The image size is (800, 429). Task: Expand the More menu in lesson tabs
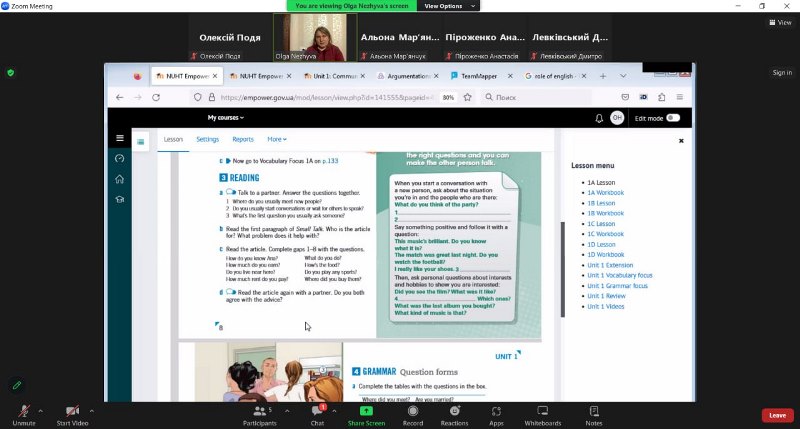[277, 139]
